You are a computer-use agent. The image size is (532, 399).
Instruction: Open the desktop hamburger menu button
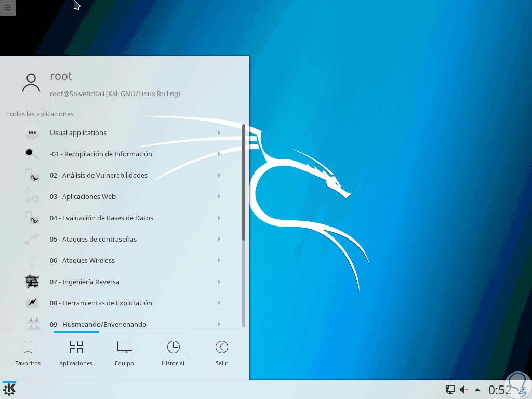click(x=7, y=7)
